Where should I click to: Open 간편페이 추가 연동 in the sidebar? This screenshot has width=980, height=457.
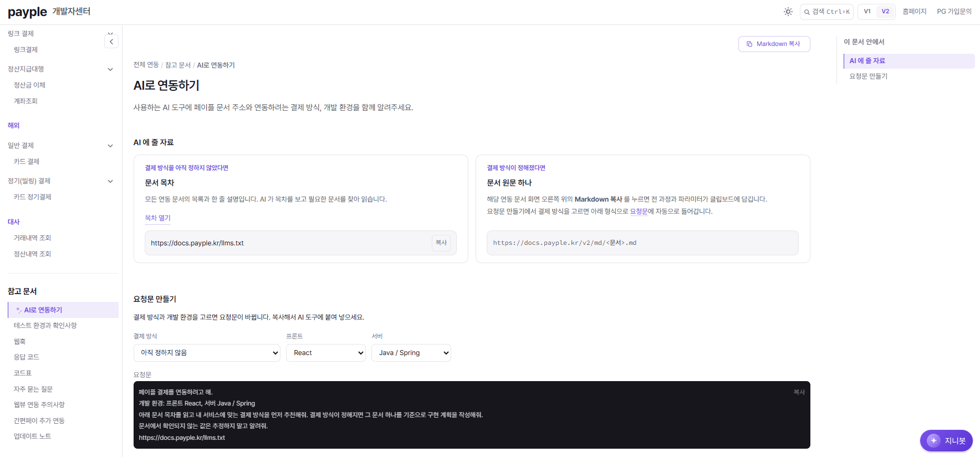point(39,421)
